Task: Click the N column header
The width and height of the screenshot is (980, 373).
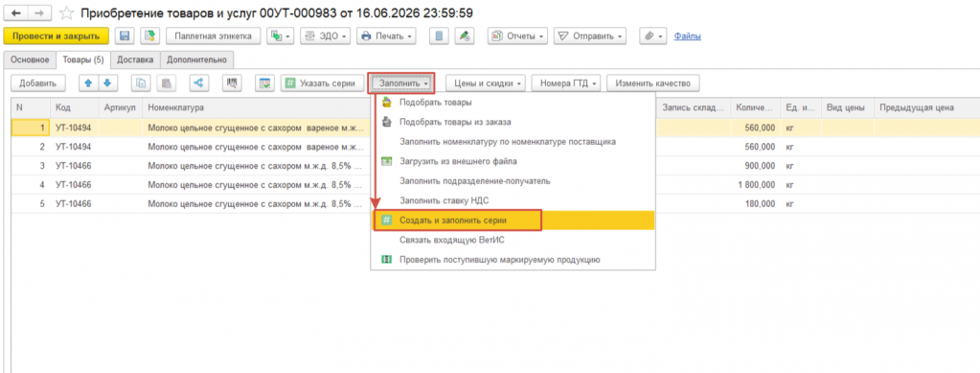Action: click(31, 107)
